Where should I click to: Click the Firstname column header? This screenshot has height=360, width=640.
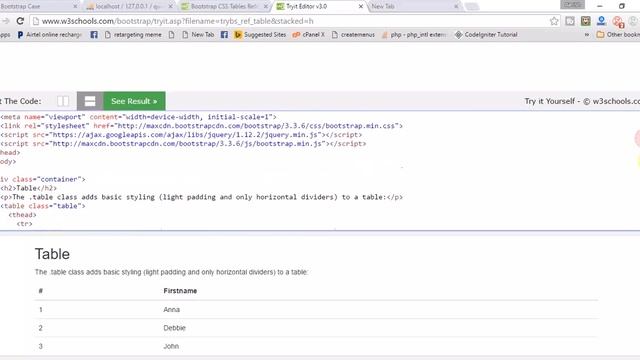(180, 291)
